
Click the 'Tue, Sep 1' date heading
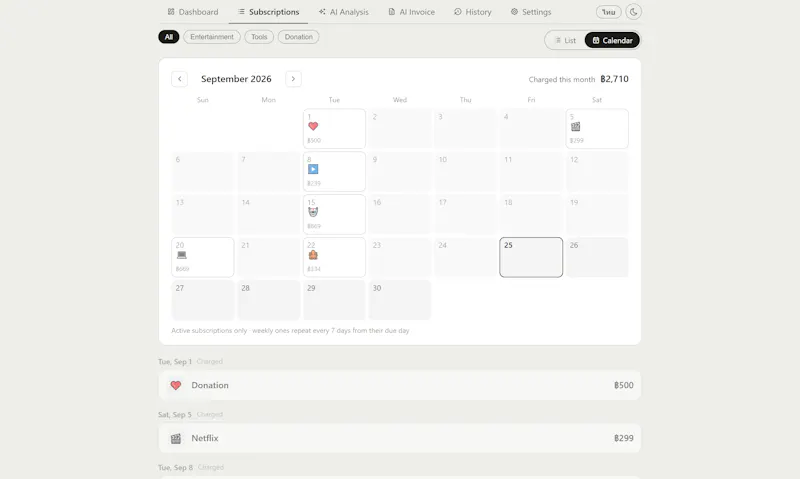(x=175, y=361)
